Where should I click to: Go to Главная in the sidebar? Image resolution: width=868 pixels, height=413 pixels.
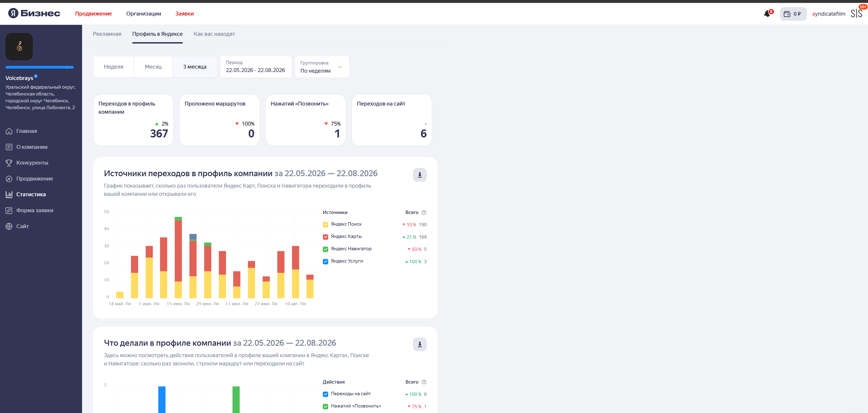pyautogui.click(x=27, y=131)
